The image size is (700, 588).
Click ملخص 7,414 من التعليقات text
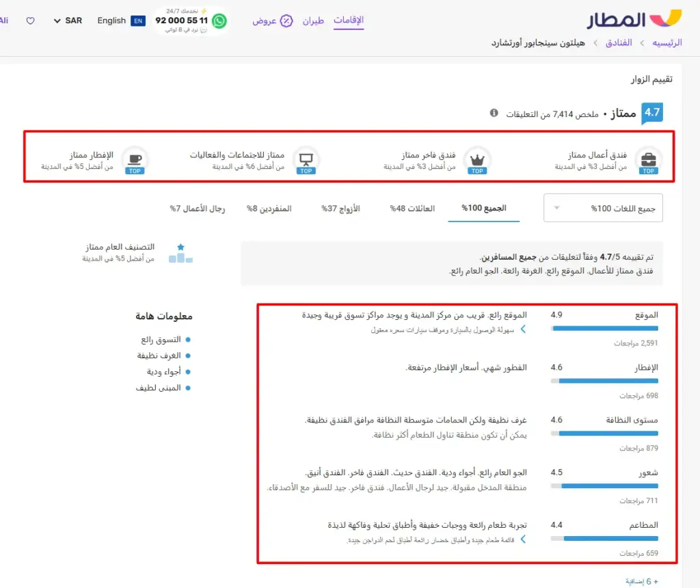[x=552, y=114]
